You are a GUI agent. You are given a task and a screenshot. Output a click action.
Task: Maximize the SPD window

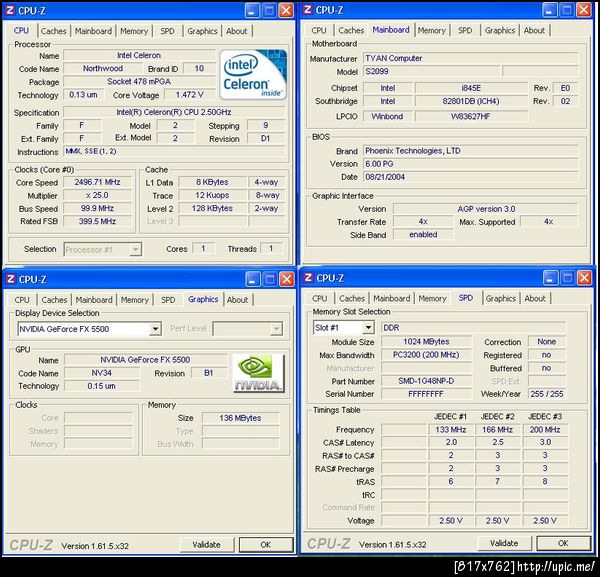(x=567, y=278)
